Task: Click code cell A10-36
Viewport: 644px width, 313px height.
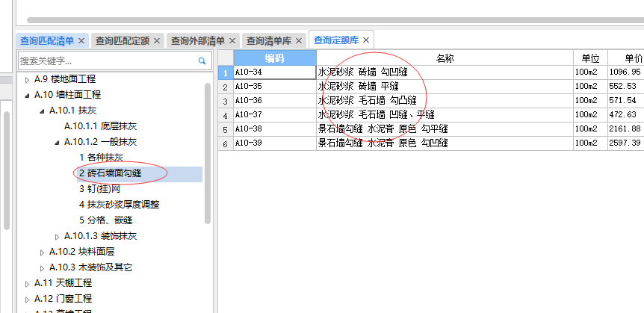Action: [x=275, y=101]
